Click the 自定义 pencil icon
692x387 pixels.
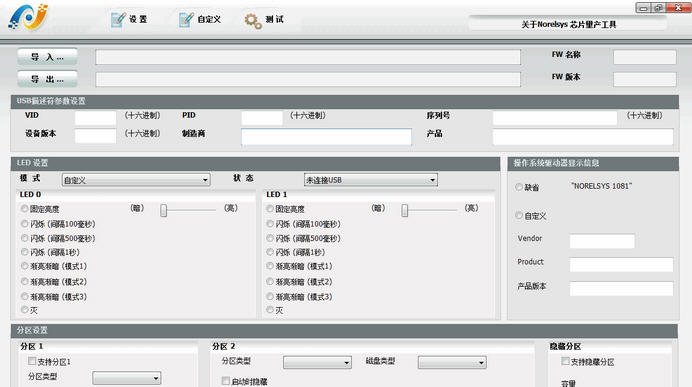(x=186, y=19)
